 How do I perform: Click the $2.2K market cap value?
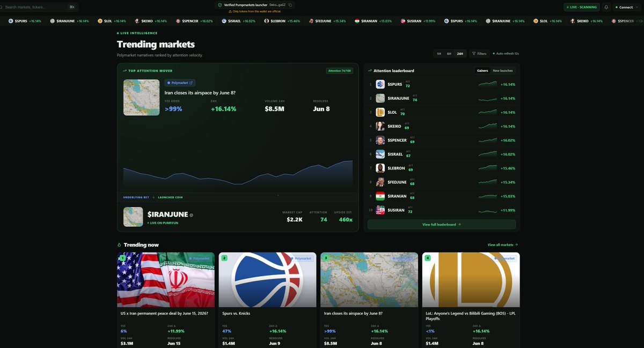pos(295,220)
